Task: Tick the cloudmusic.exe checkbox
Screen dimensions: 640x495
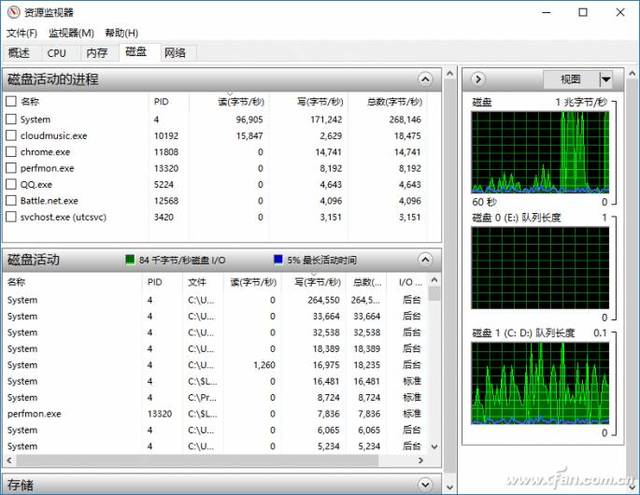Action: [x=11, y=135]
